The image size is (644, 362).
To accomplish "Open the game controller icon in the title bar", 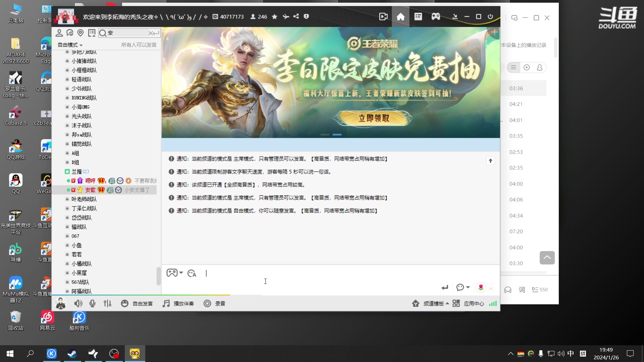I will (436, 16).
